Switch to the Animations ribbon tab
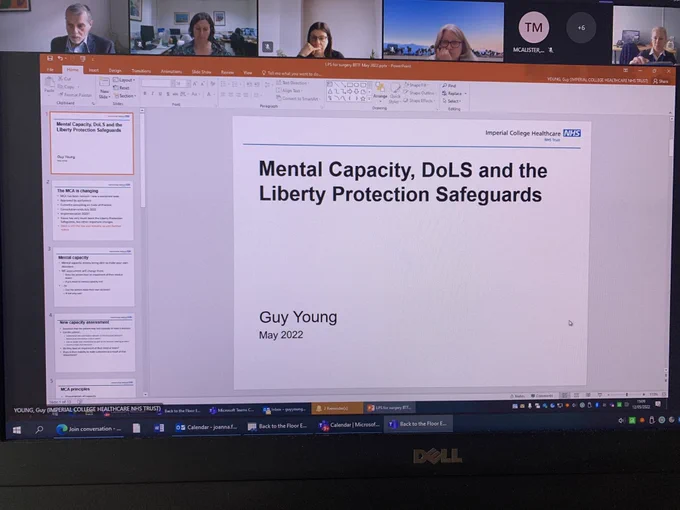The height and width of the screenshot is (510, 680). coord(171,71)
